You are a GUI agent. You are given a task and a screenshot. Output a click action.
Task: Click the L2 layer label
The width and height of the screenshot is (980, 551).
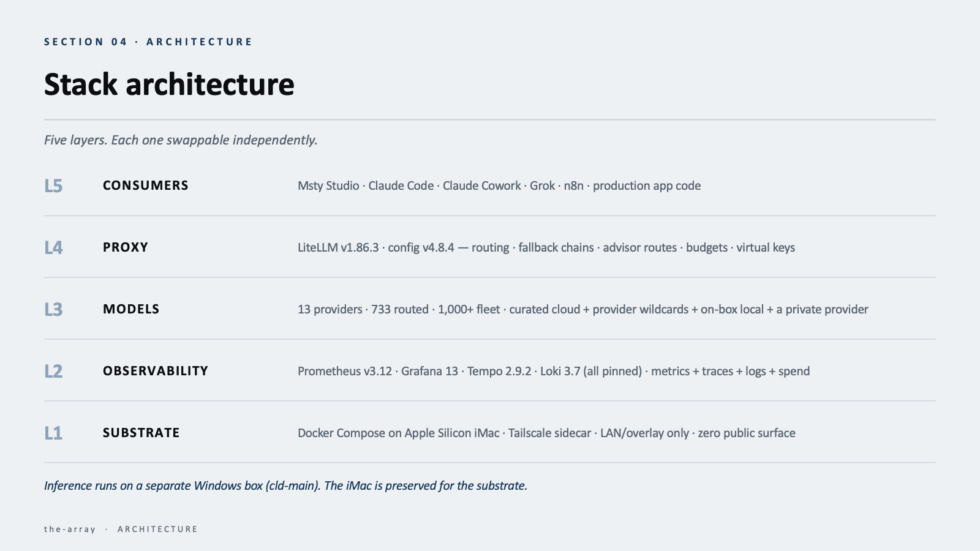tap(53, 372)
